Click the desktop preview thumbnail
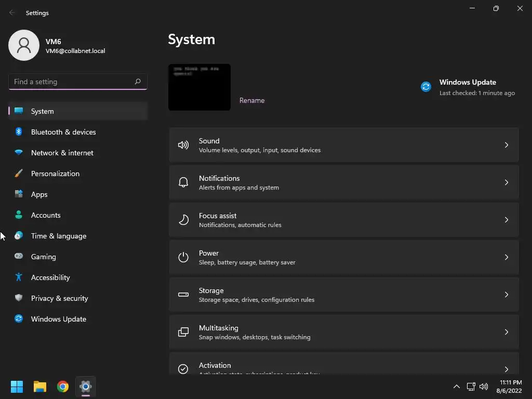Viewport: 532px width, 399px height. point(199,87)
